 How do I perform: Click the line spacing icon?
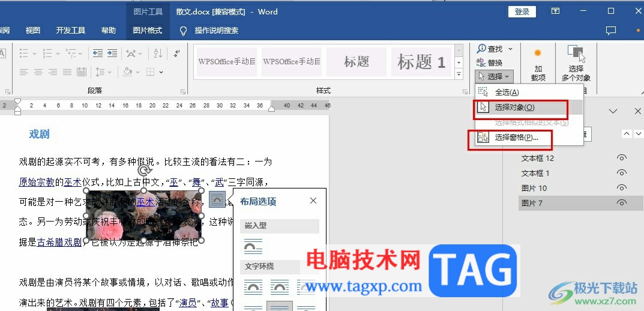click(x=100, y=72)
